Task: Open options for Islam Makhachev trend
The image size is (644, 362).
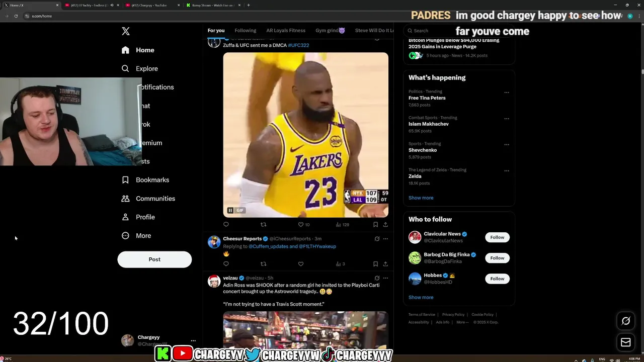Action: tap(507, 119)
